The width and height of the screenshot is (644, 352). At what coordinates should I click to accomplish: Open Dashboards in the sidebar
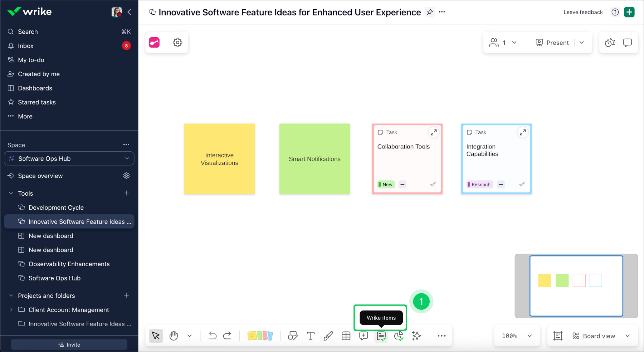(x=35, y=88)
